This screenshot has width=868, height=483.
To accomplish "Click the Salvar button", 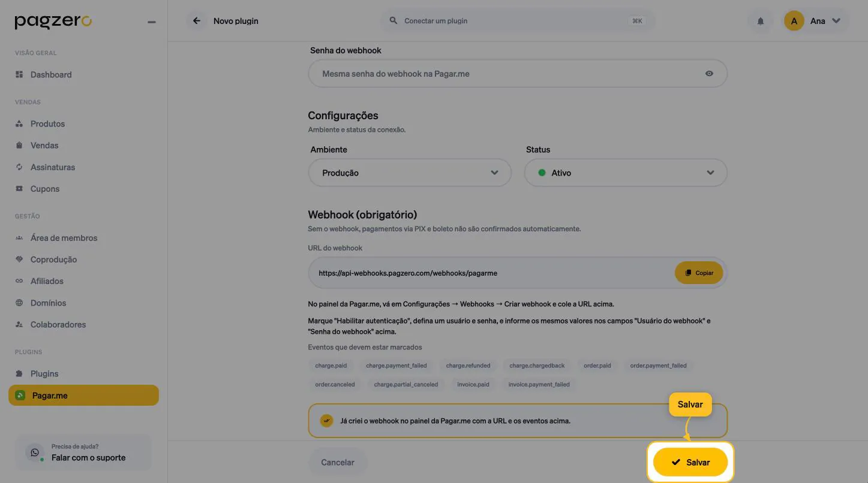I will tap(690, 463).
